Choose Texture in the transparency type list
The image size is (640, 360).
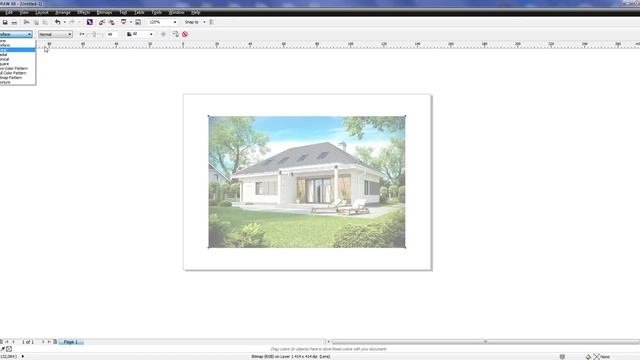pyautogui.click(x=18, y=82)
